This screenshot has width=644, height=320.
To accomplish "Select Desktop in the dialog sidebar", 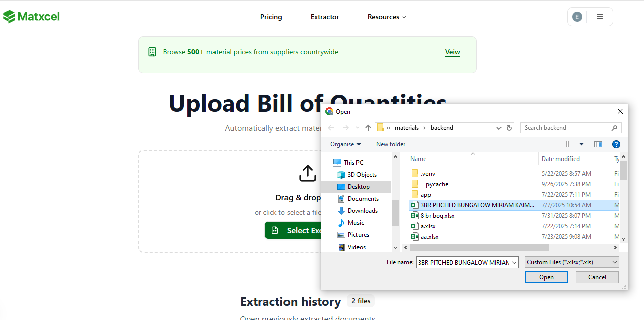I will (360, 186).
